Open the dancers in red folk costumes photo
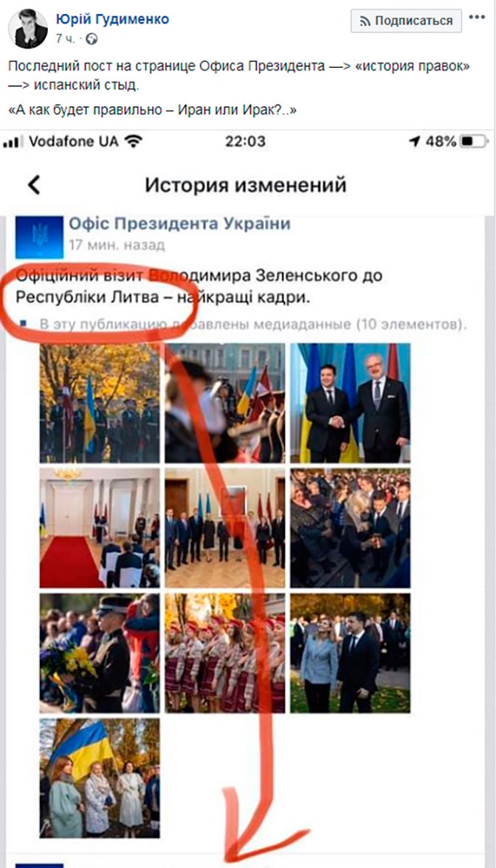496x868 pixels. (x=225, y=653)
